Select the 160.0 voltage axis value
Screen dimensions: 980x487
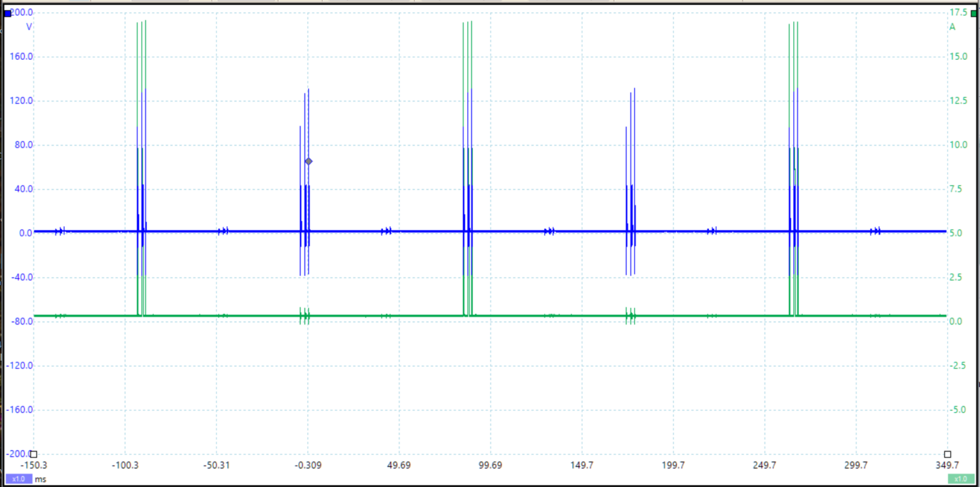(22, 57)
